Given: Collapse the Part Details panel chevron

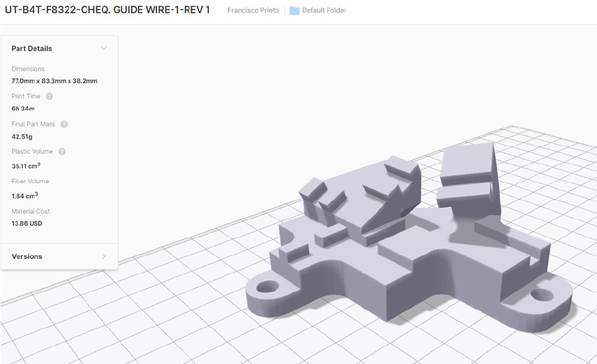Looking at the screenshot, I should coord(104,48).
